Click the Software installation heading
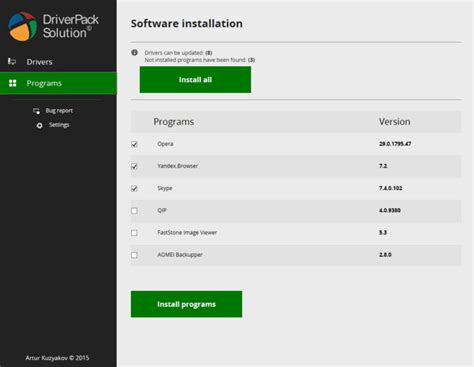Viewport: 474px width, 367px height. (187, 23)
